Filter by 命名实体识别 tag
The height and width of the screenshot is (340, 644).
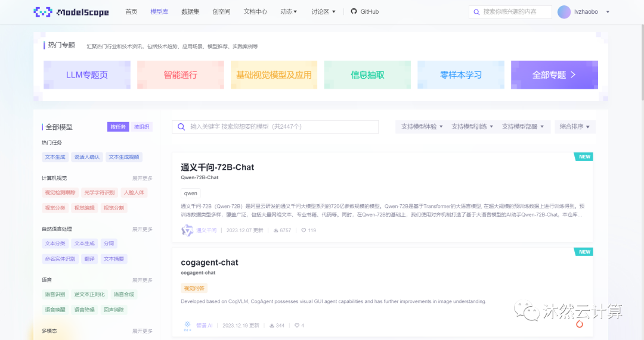[x=60, y=259]
